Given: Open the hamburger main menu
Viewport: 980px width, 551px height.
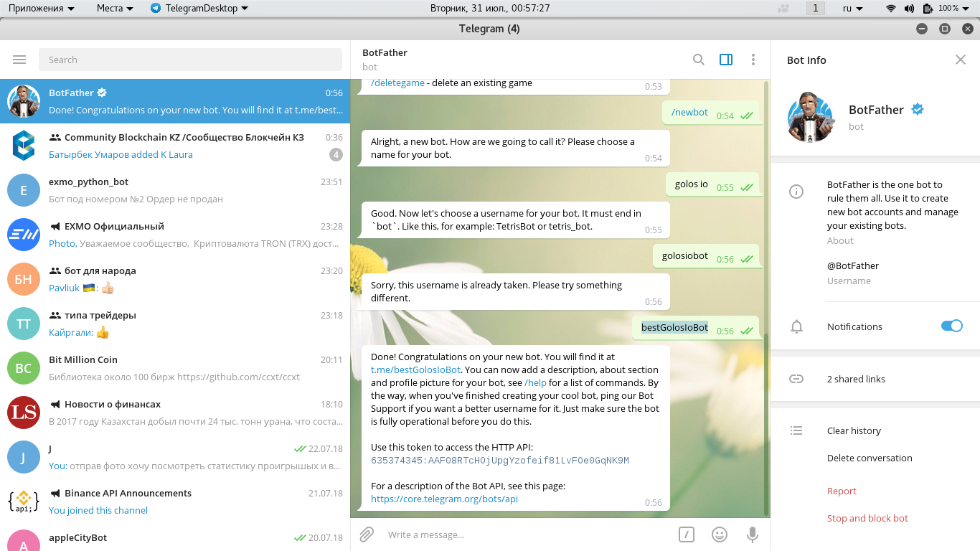Looking at the screenshot, I should click(x=19, y=60).
